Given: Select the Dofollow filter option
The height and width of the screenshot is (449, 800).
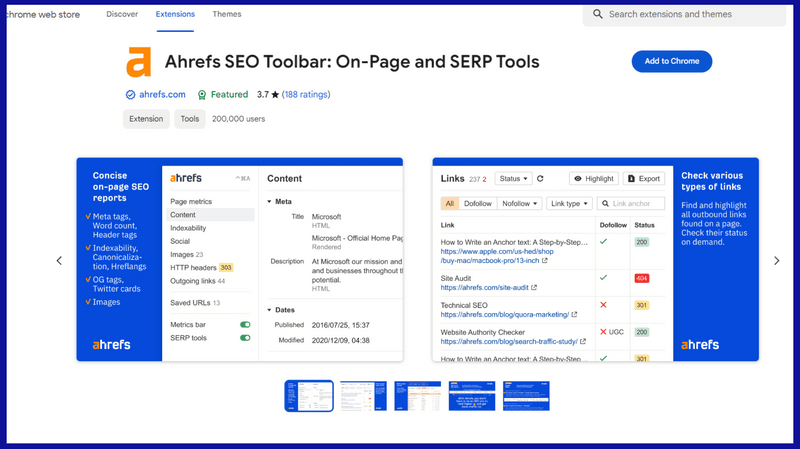Looking at the screenshot, I should click(478, 204).
